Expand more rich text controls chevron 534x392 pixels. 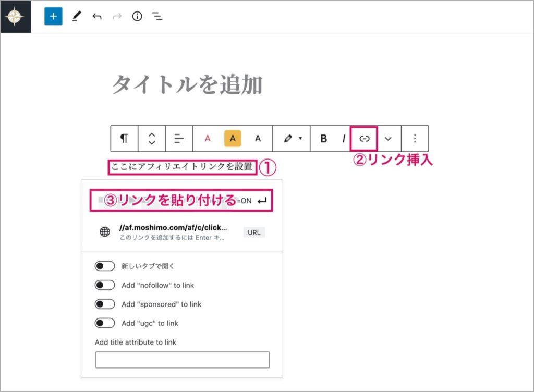point(388,139)
